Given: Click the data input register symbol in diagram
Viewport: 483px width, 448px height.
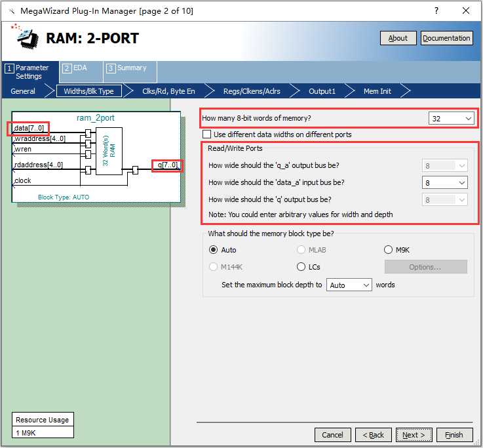Looking at the screenshot, I should click(x=88, y=134).
